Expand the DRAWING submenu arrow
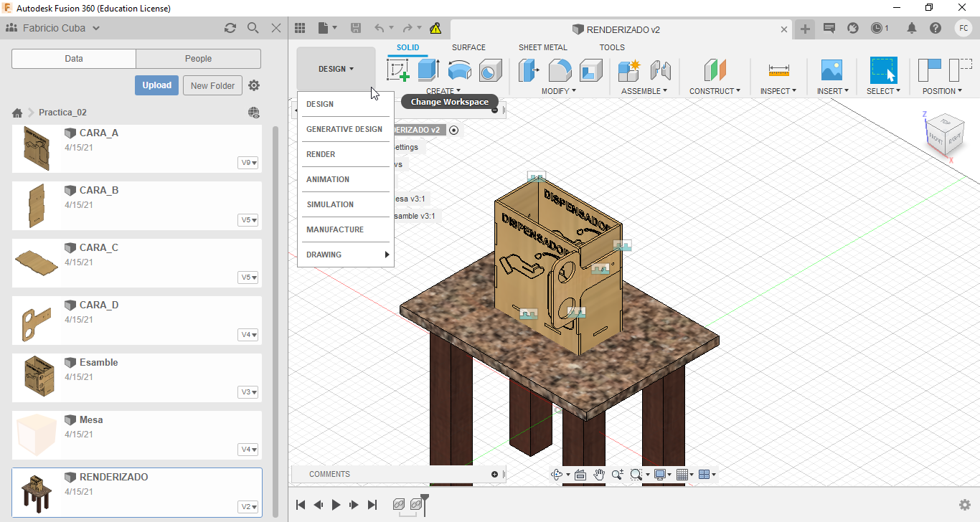The image size is (980, 522). (x=387, y=255)
